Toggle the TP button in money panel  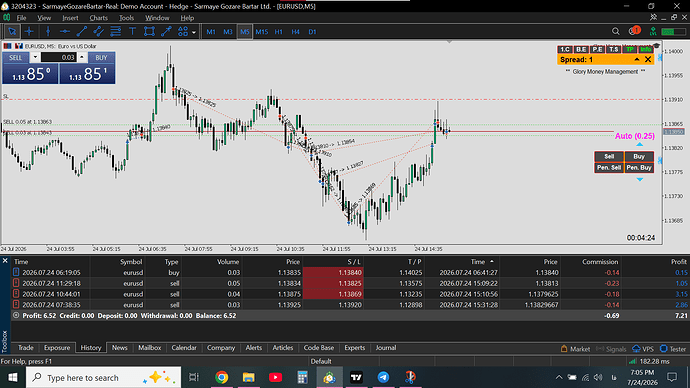pos(630,49)
